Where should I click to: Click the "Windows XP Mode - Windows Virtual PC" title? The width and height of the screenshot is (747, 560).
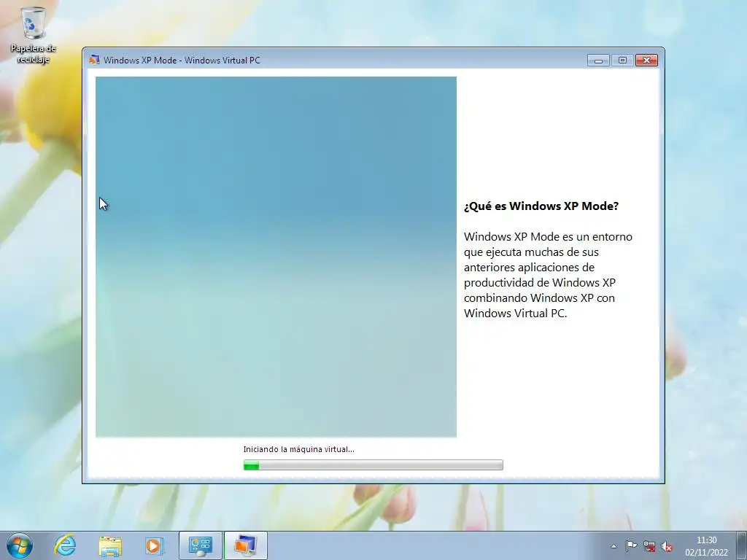click(182, 60)
